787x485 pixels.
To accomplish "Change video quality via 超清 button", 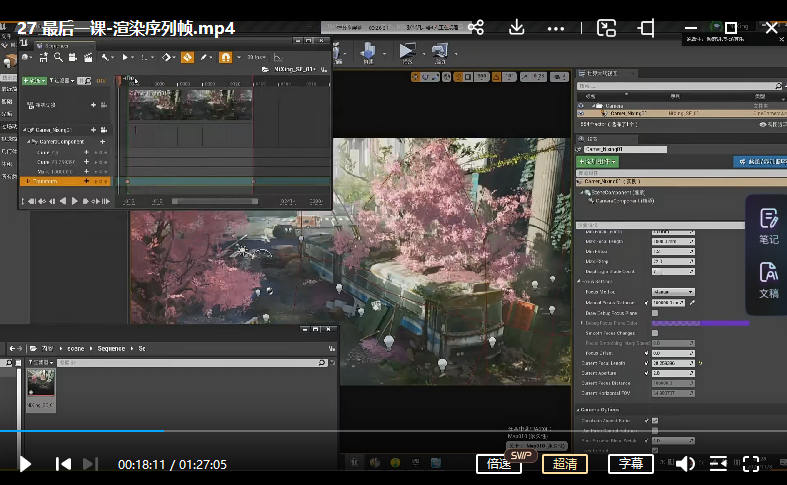I will tap(564, 464).
